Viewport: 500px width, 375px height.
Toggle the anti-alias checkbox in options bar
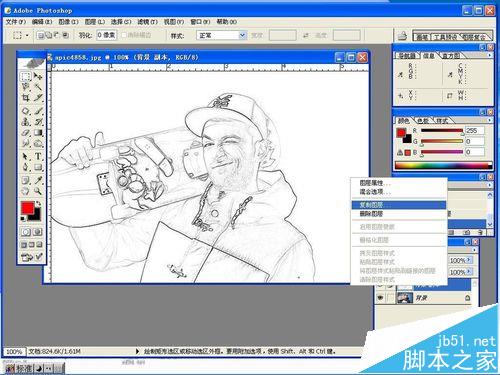click(124, 35)
